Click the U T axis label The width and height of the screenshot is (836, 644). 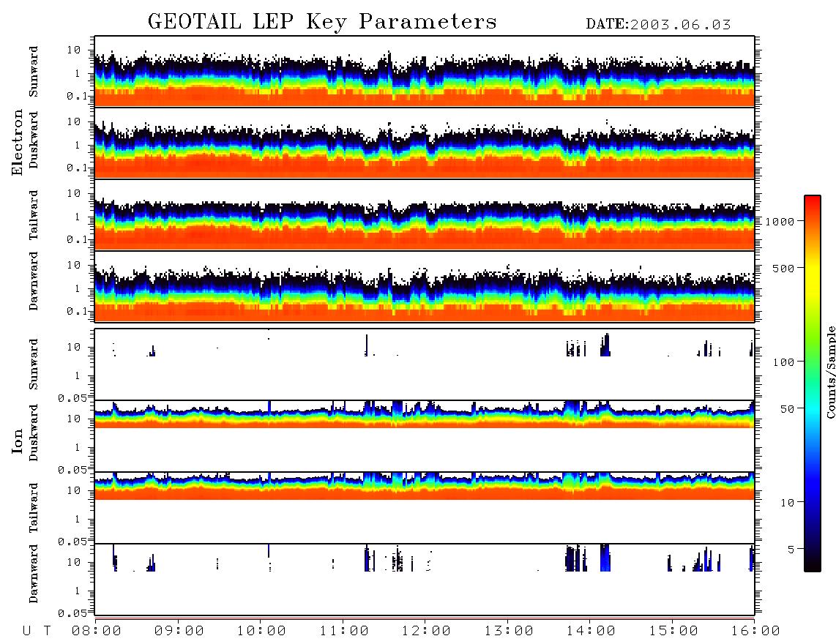pos(37,631)
